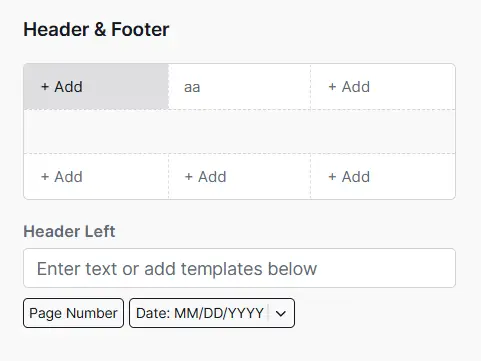Expand the date format chevron dropdown
Image resolution: width=481 pixels, height=361 pixels.
(x=281, y=314)
